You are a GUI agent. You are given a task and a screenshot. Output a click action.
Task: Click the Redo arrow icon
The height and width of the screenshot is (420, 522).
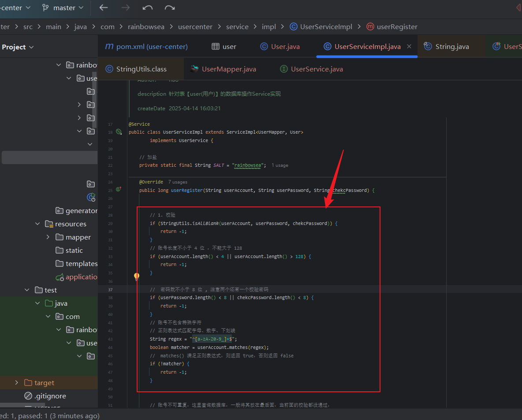[x=170, y=7]
